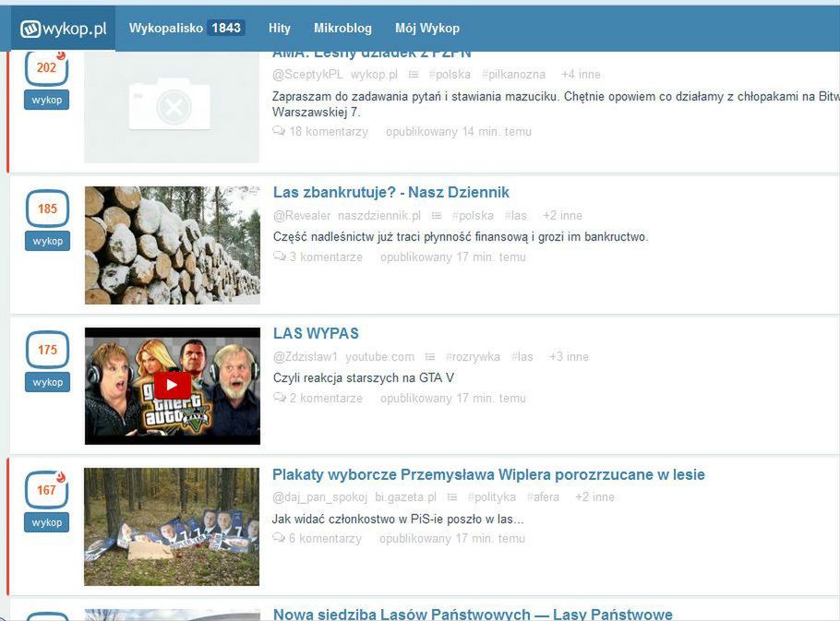Expand '+2 inne' tags in Las zbankrutuje post
This screenshot has width=840, height=621.
tap(562, 216)
